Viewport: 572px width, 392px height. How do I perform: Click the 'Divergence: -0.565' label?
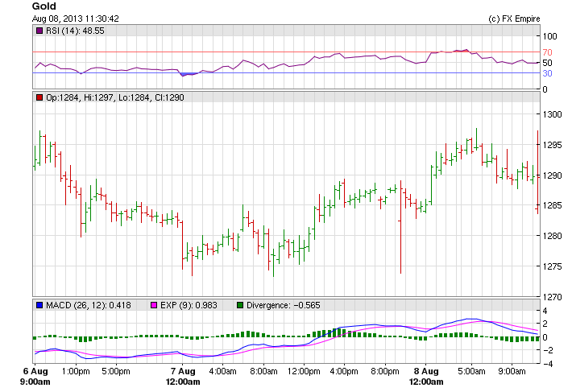click(x=284, y=305)
